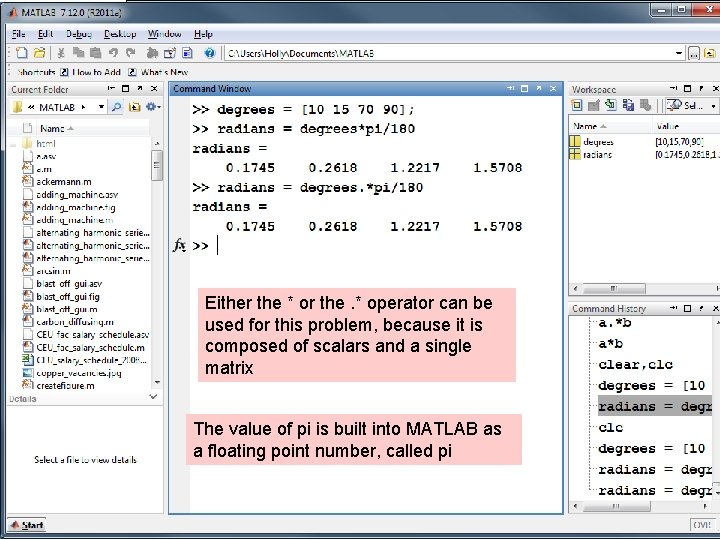
Task: Click the Redo arrow icon
Action: click(131, 53)
